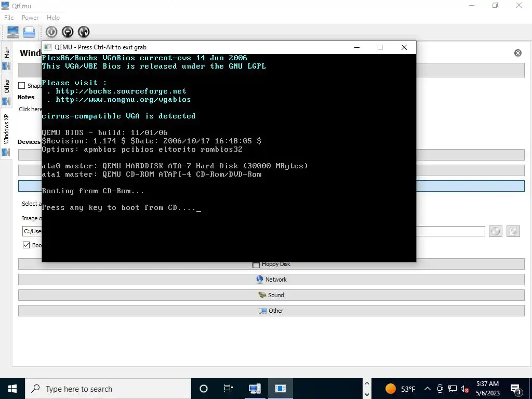The height and width of the screenshot is (399, 532).
Task: Open the File menu
Action: tap(9, 18)
